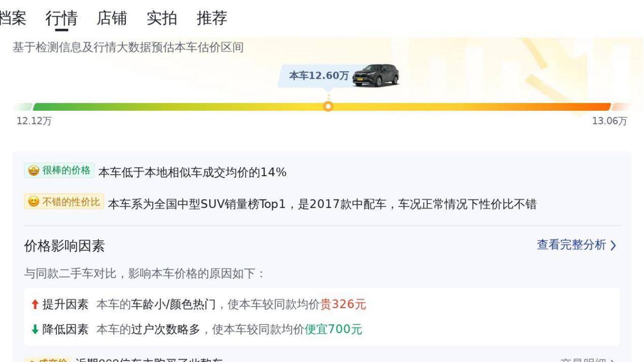
Task: Click the circular marker on the price bar
Action: 329,107
